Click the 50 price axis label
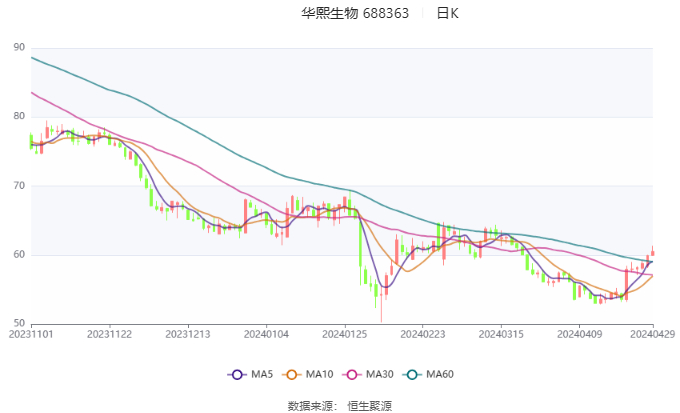680x413 pixels. [19, 323]
